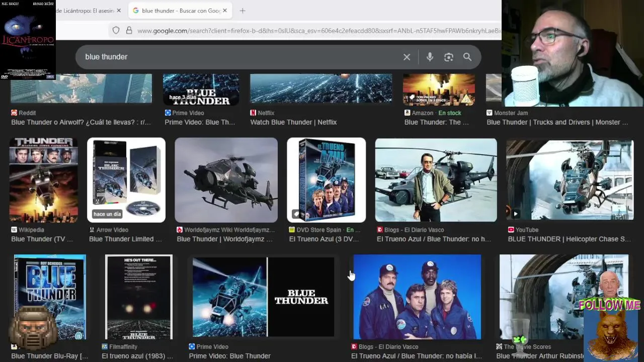Screen dimensions: 644x362
Task: Open four men in blue uniforms thumbnail
Action: coord(417,297)
